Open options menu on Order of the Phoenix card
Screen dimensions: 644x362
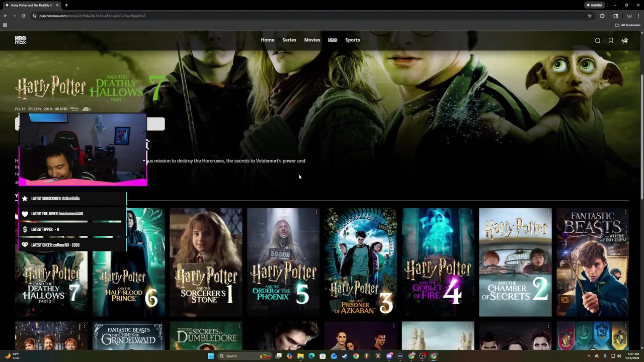click(x=316, y=213)
